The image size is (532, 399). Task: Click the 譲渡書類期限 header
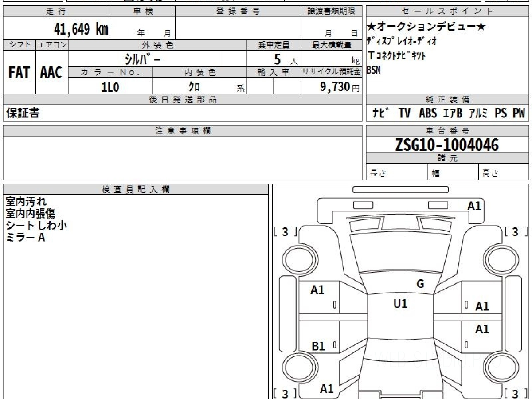pyautogui.click(x=331, y=12)
